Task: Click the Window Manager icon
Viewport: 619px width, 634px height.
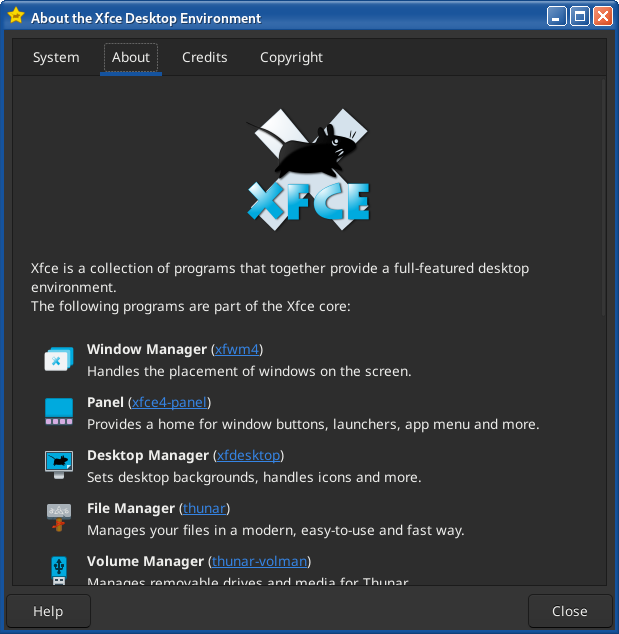Action: click(59, 359)
